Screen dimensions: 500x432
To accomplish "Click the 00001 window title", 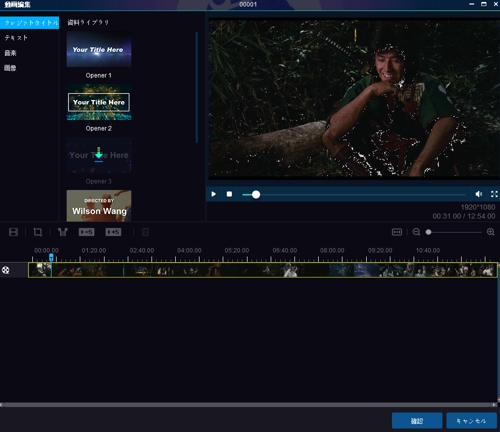I will [x=248, y=4].
